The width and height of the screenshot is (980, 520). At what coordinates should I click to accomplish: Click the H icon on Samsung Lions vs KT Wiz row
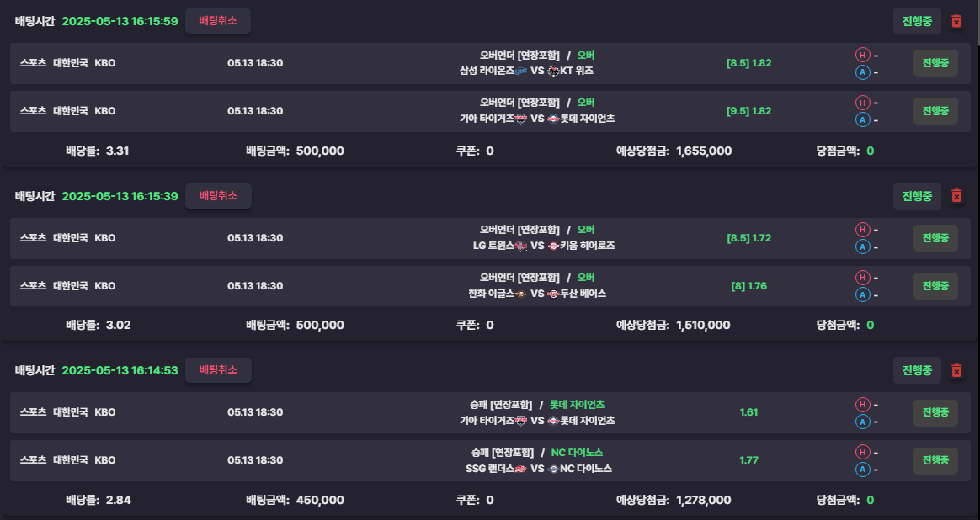tap(862, 55)
